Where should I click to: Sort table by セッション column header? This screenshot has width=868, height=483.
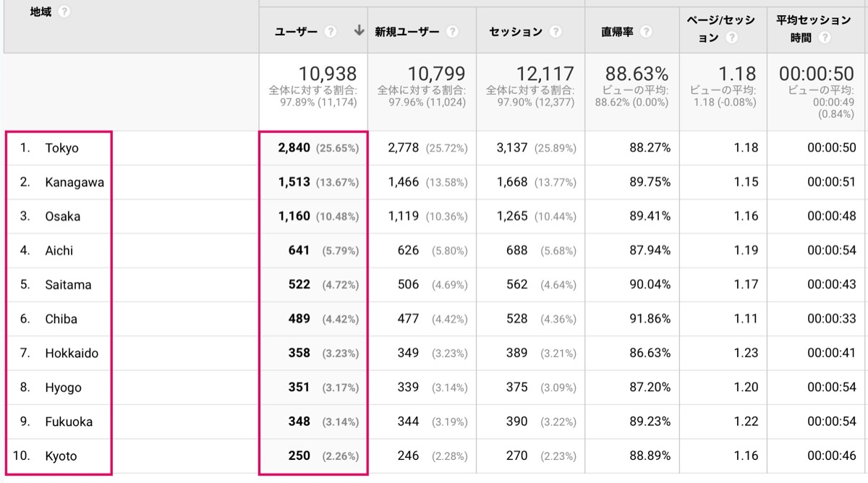click(x=516, y=32)
